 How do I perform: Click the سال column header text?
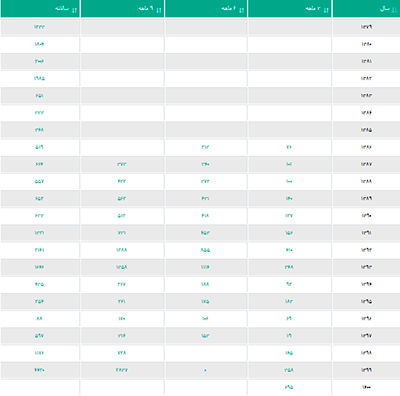[x=385, y=9]
